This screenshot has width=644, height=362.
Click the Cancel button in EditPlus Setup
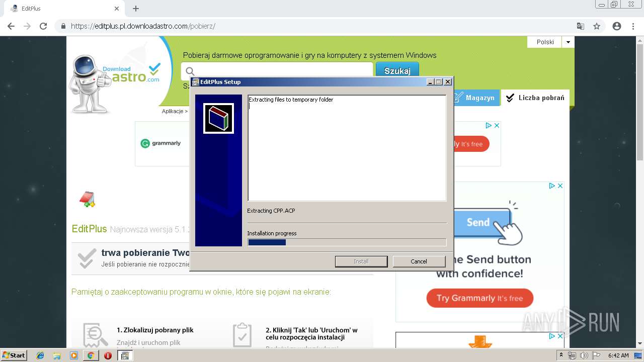pos(419,261)
